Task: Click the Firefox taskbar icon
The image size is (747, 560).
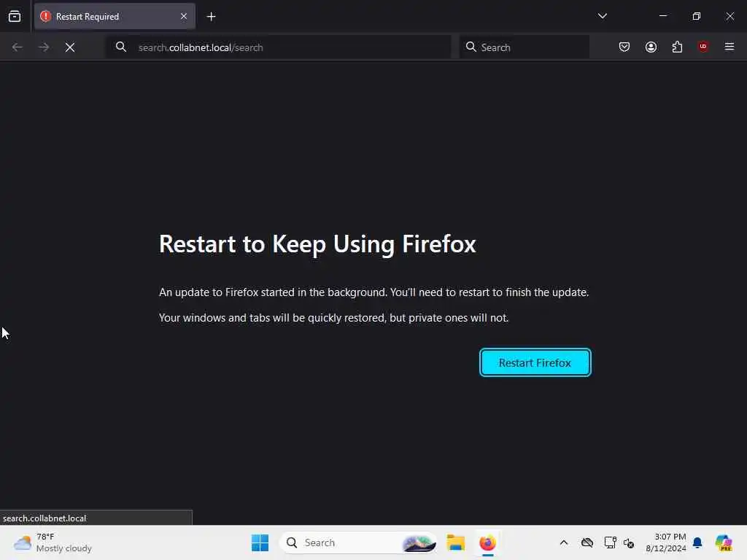Action: tap(487, 542)
